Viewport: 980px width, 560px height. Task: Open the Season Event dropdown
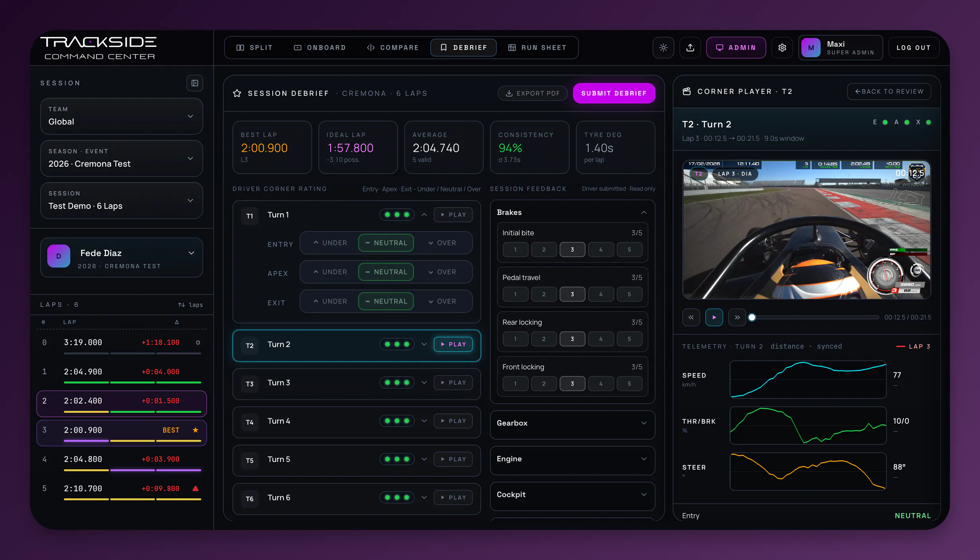coord(121,158)
